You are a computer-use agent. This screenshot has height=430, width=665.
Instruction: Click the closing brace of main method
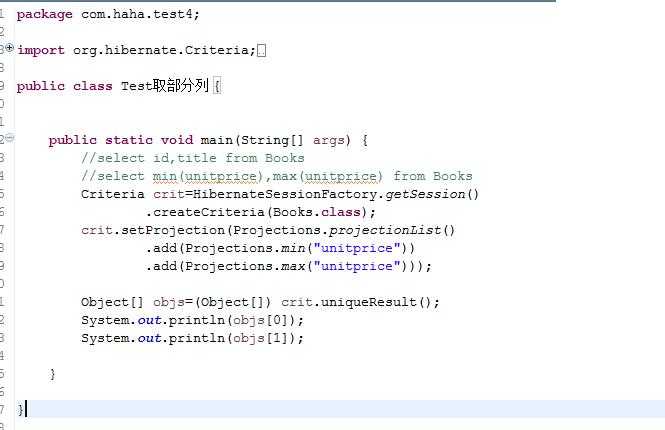point(52,374)
